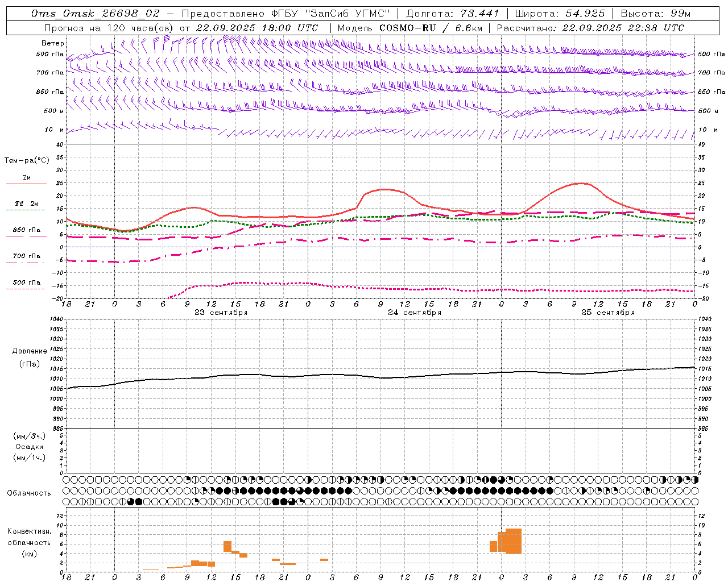Click the date label 25 сентября
The image size is (728, 582).
[608, 313]
